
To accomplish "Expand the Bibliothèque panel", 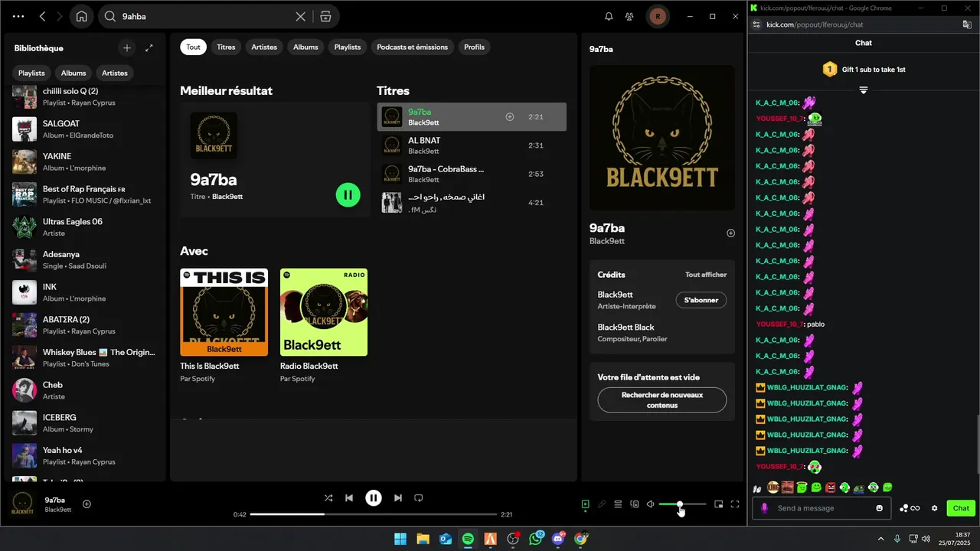I will (149, 48).
